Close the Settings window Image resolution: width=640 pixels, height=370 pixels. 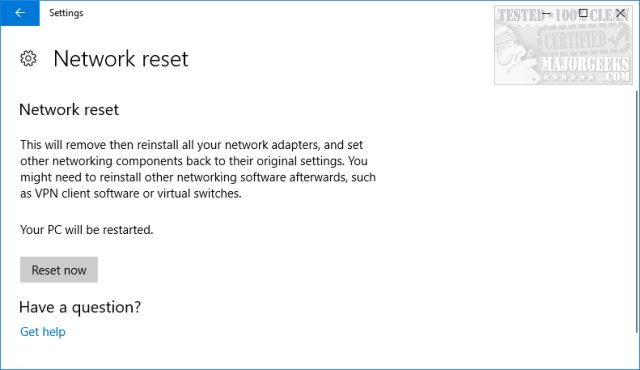click(x=620, y=13)
